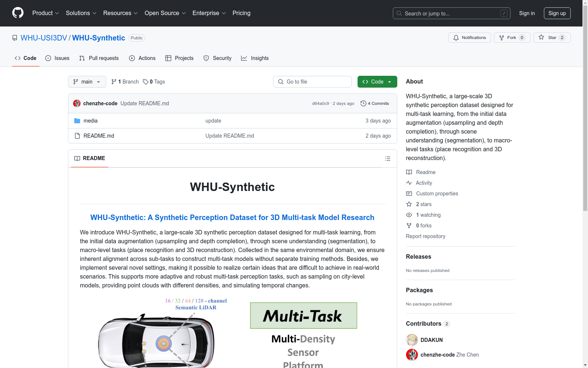This screenshot has width=588, height=368.
Task: Click the media folder icon
Action: point(77,121)
